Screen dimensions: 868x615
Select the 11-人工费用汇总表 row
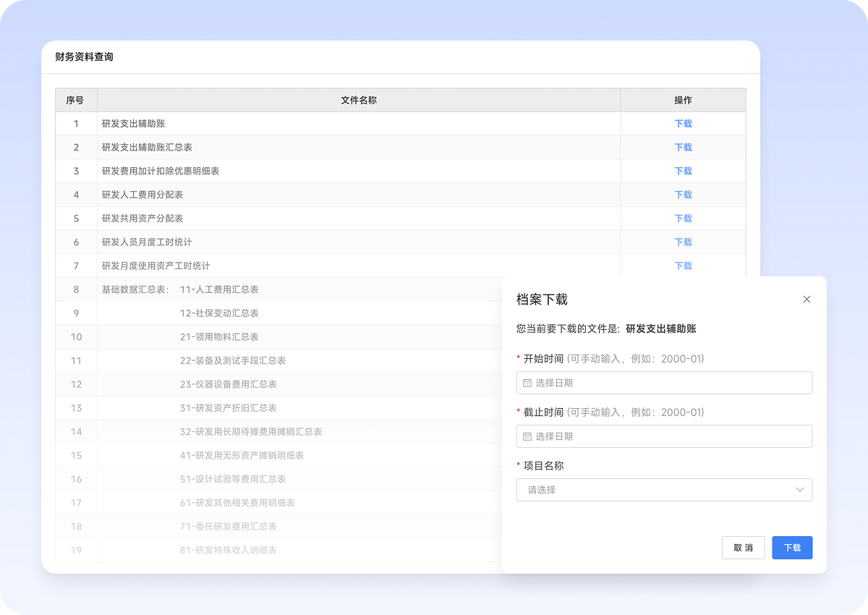click(219, 289)
